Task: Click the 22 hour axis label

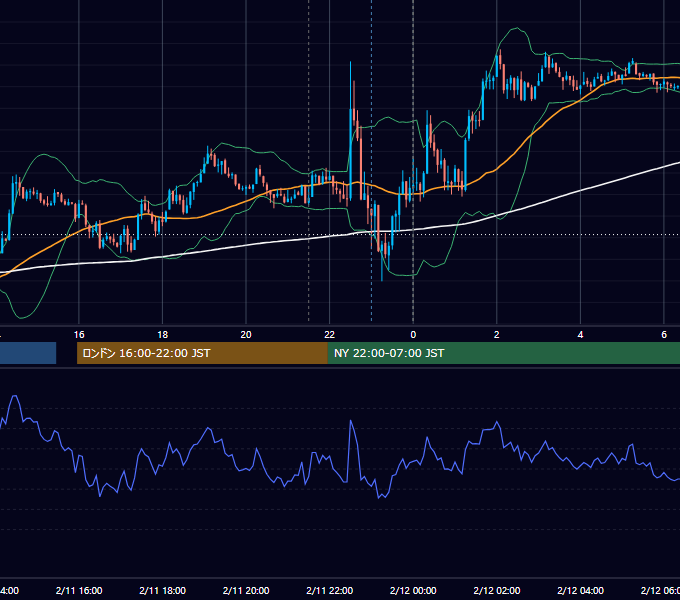Action: 330,335
